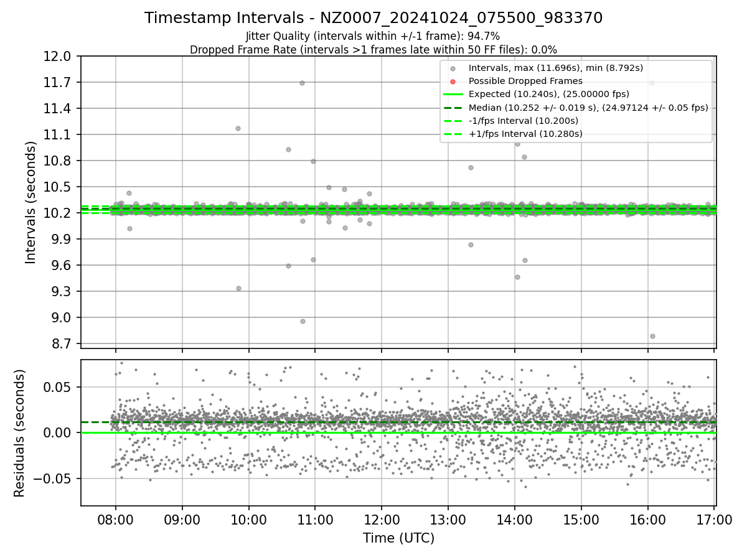Select the legend entry starting 'Median (10.252'
The image size is (747, 560).
[588, 108]
